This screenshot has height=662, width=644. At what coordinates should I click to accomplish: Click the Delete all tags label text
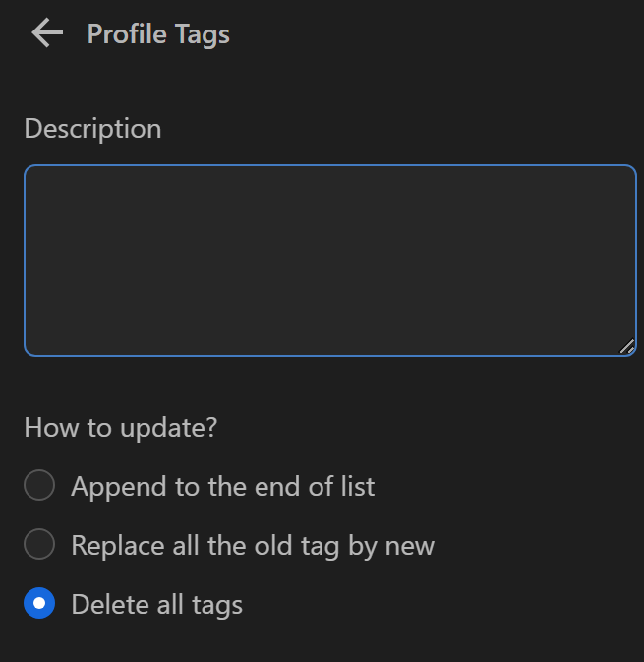pos(157,604)
